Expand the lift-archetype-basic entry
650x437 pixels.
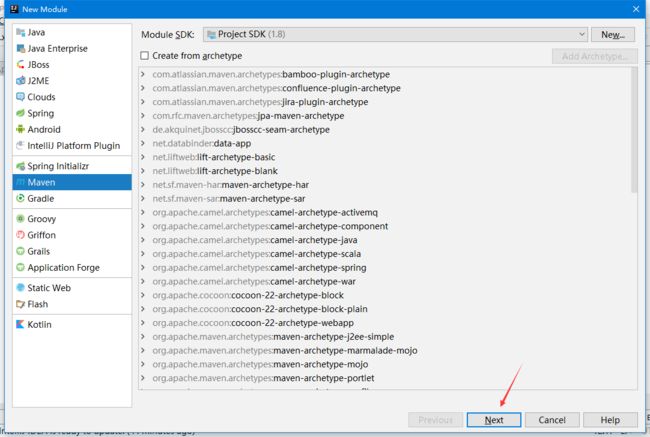click(x=143, y=157)
